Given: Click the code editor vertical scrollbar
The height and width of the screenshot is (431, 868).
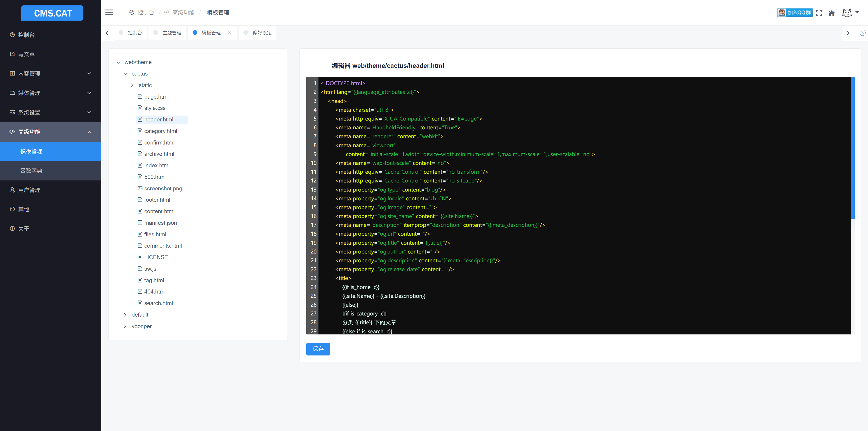Looking at the screenshot, I should tap(852, 148).
